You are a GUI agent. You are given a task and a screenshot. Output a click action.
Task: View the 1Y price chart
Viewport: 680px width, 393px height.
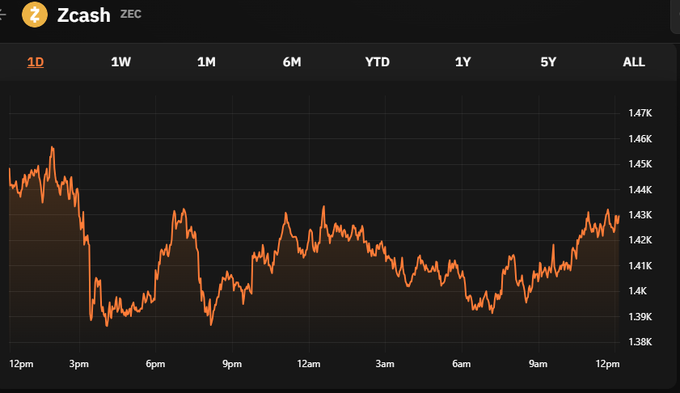point(463,62)
